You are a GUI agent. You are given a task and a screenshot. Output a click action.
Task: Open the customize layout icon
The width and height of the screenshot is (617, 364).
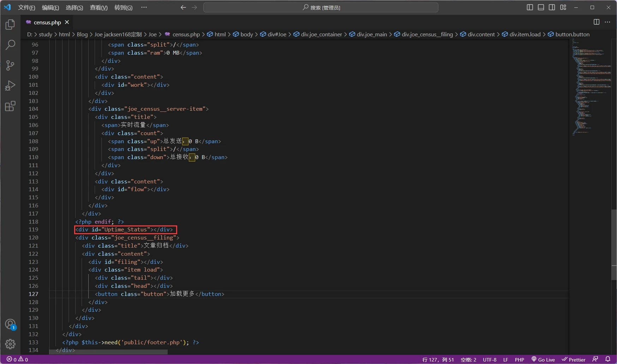click(563, 7)
